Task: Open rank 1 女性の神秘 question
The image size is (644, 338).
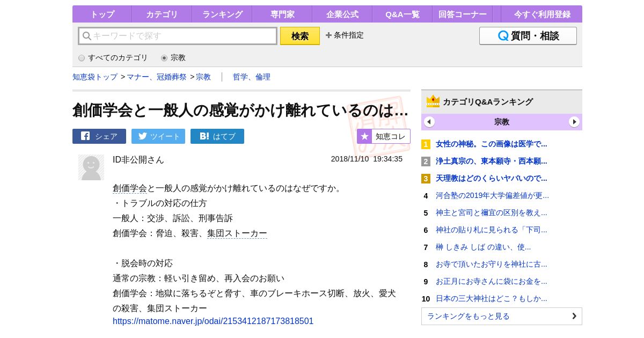Action: pos(492,144)
